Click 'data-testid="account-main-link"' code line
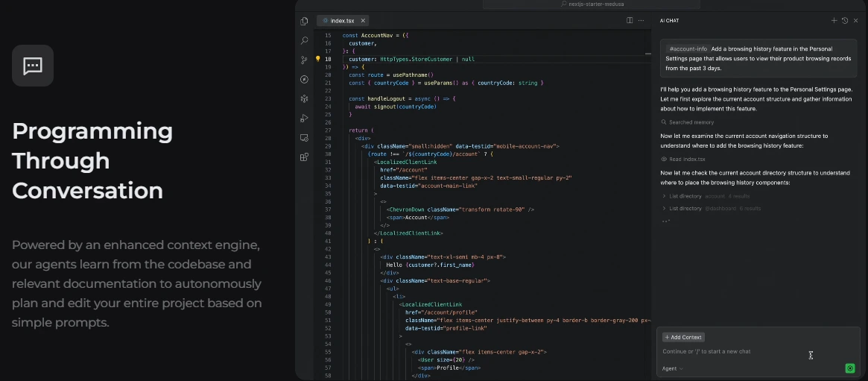Image resolution: width=868 pixels, height=381 pixels. pos(428,186)
